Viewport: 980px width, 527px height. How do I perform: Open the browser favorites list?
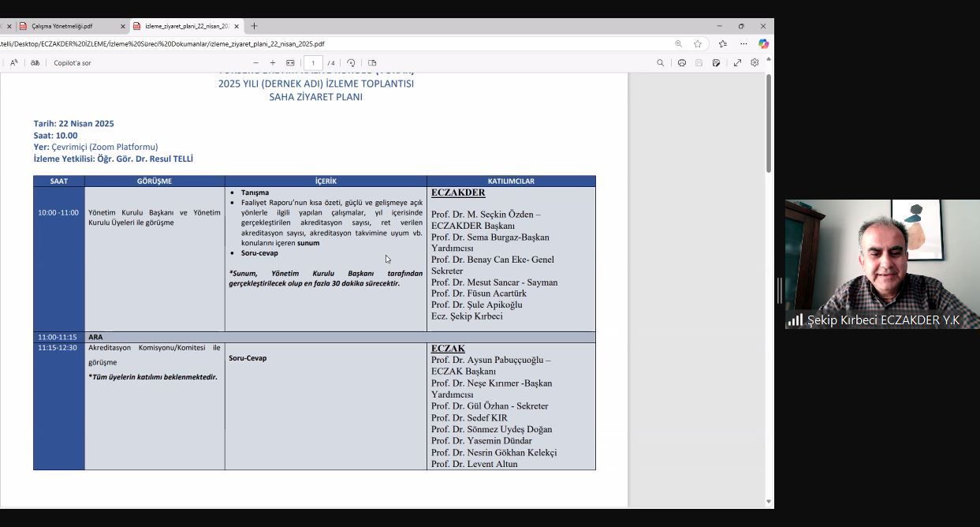722,44
